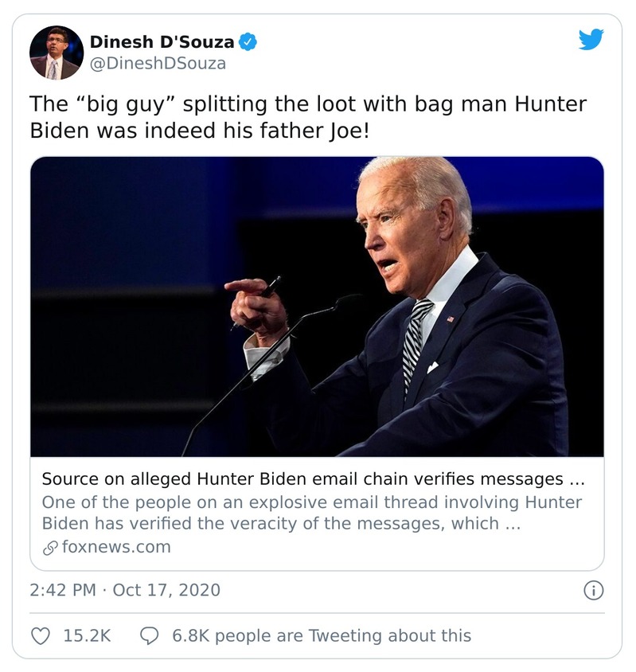Open the Joe Biden article preview image
This screenshot has height=672, width=636.
[317, 306]
